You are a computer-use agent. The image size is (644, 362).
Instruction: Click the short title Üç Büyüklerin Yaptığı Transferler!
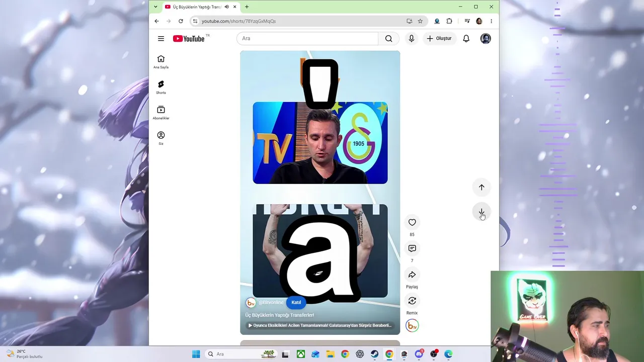[280, 315]
